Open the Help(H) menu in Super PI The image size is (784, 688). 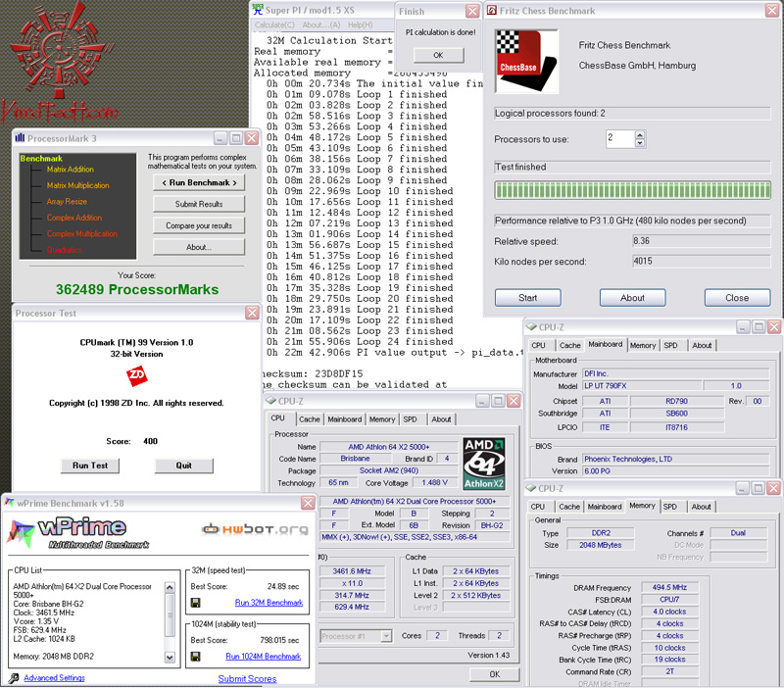[360, 25]
